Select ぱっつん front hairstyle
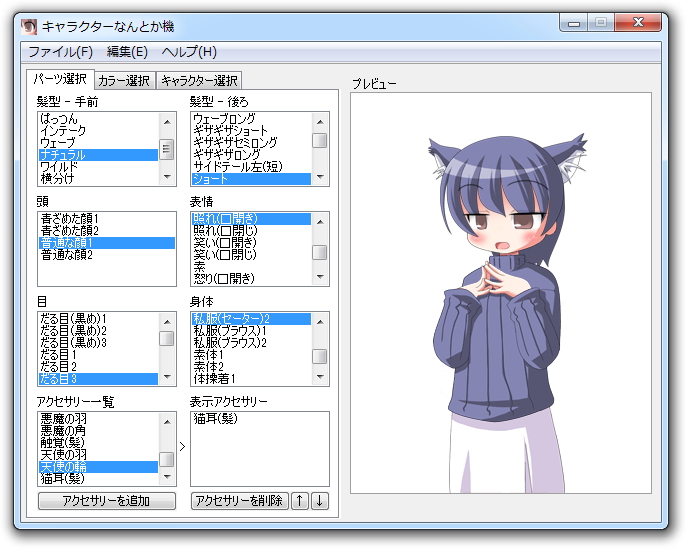The height and width of the screenshot is (549, 686). pyautogui.click(x=98, y=119)
